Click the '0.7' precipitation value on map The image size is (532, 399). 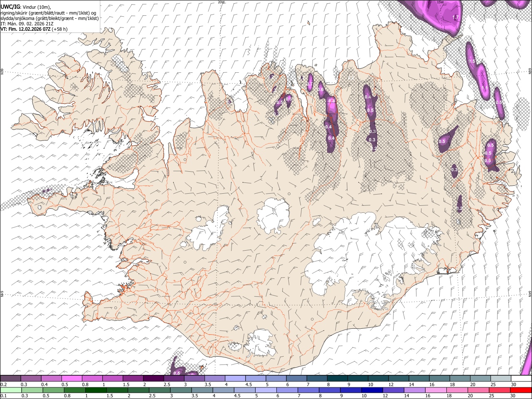[310, 84]
